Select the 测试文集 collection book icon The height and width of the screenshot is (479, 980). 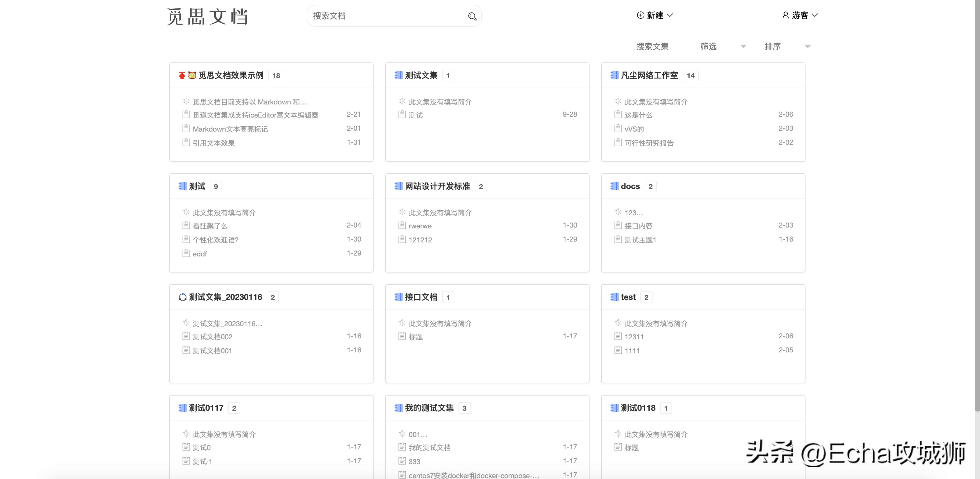pos(399,75)
